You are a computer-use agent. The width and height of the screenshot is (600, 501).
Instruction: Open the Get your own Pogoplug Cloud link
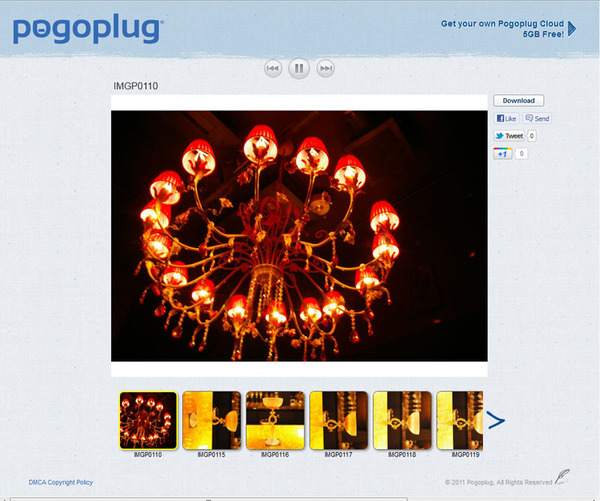point(502,29)
